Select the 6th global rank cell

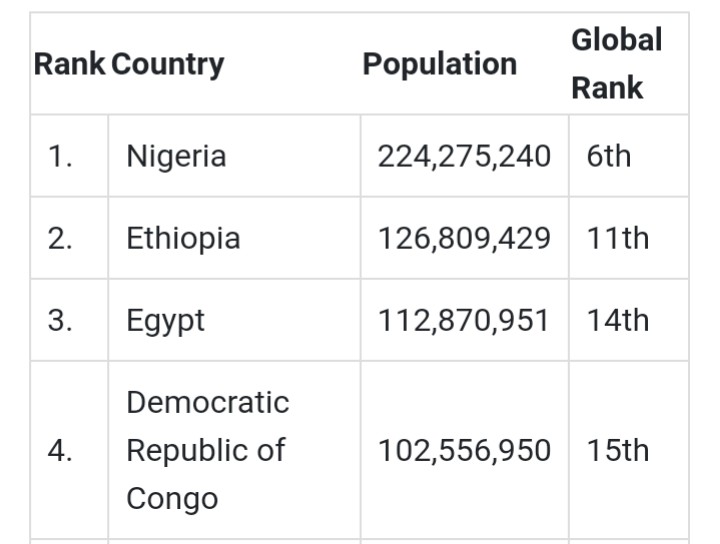[x=609, y=156]
